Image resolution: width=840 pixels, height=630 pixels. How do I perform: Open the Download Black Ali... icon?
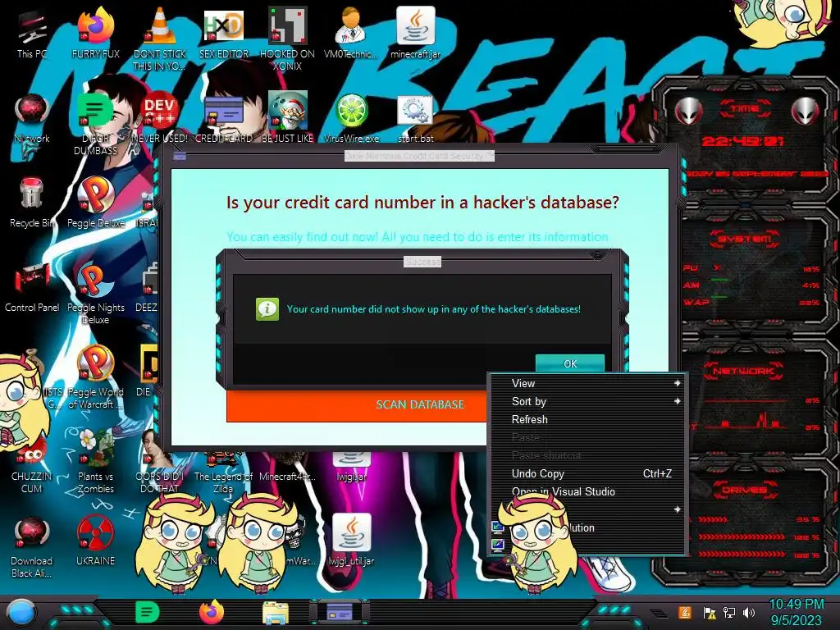pyautogui.click(x=32, y=546)
